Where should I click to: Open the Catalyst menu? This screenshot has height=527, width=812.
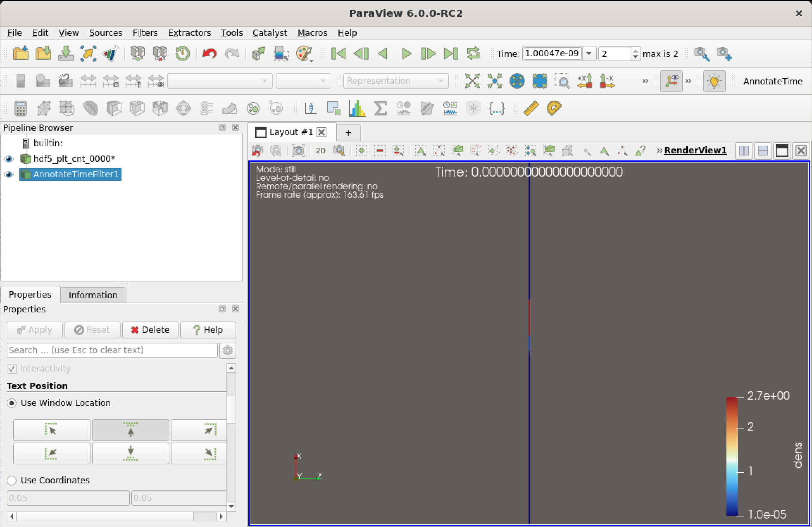pyautogui.click(x=270, y=33)
